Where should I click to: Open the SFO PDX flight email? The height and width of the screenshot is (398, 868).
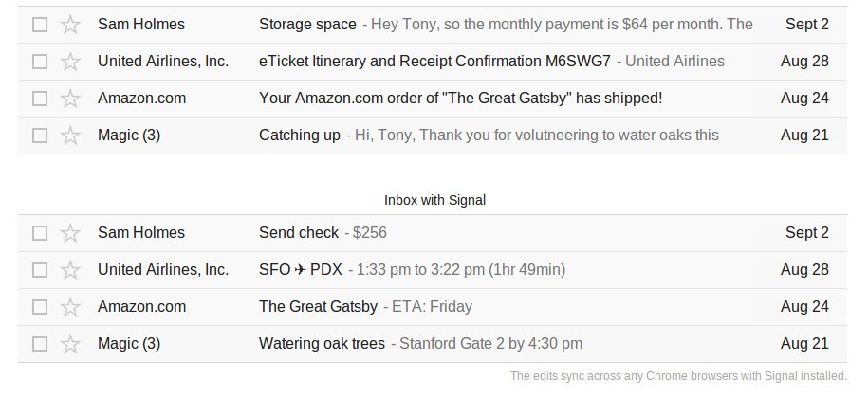(301, 270)
